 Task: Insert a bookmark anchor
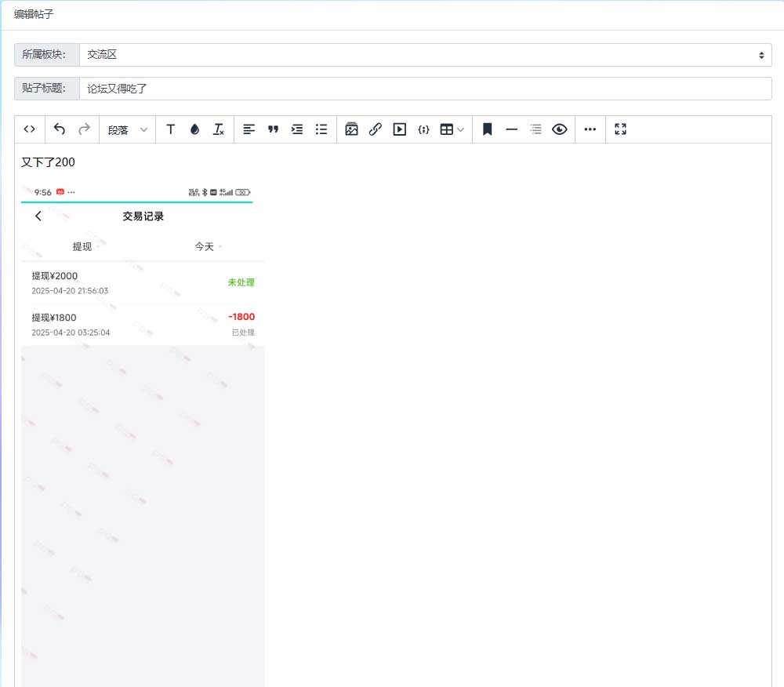pyautogui.click(x=488, y=129)
